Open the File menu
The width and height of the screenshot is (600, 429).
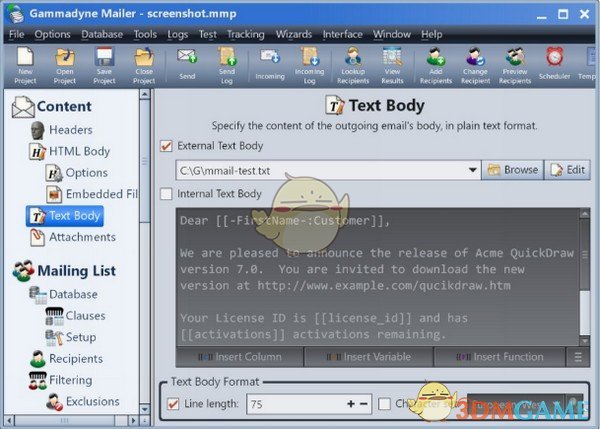click(x=16, y=34)
